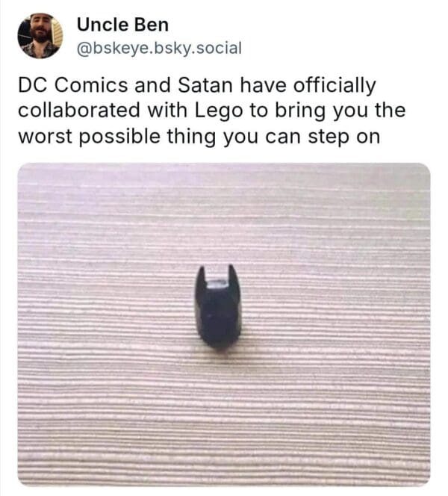Click the word "collaborated" in the post

pyautogui.click(x=78, y=111)
